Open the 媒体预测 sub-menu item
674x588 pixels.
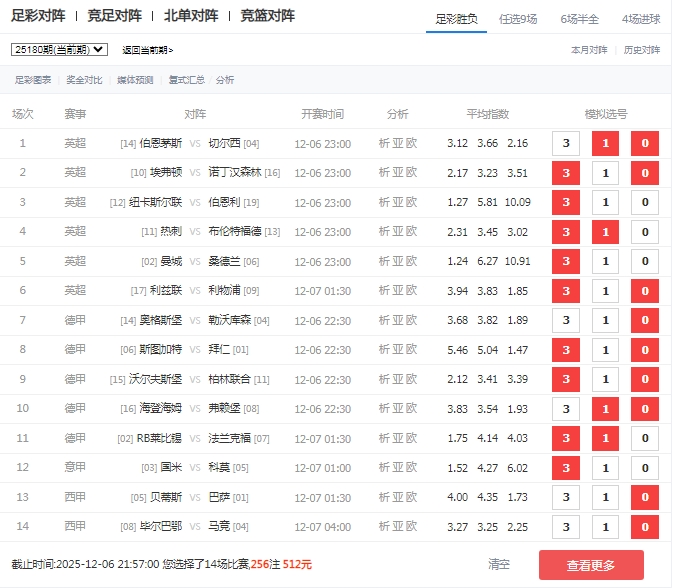(x=135, y=80)
